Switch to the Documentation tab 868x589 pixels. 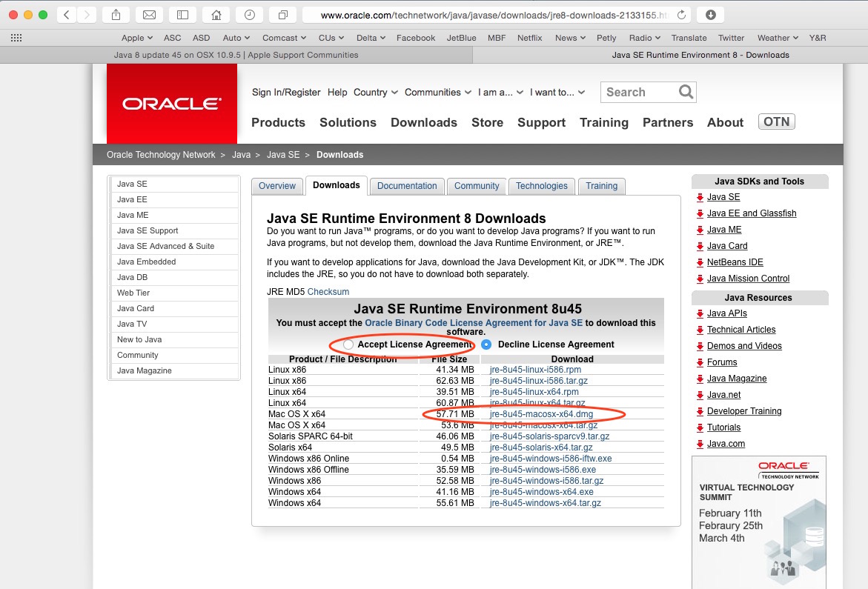click(x=407, y=186)
